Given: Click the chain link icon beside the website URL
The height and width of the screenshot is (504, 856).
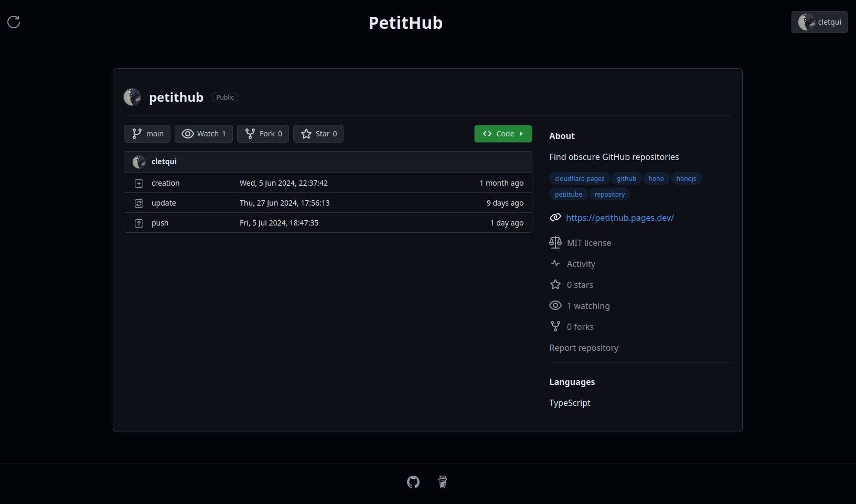Looking at the screenshot, I should point(555,217).
